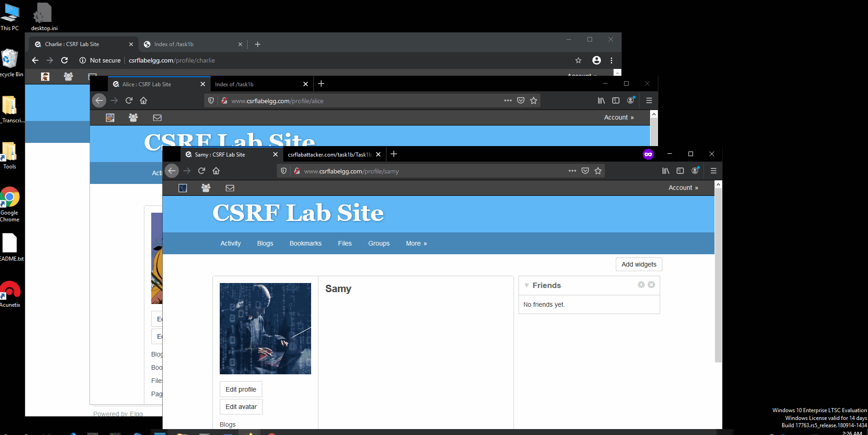Open the messages envelope icon on Samy's page

230,188
